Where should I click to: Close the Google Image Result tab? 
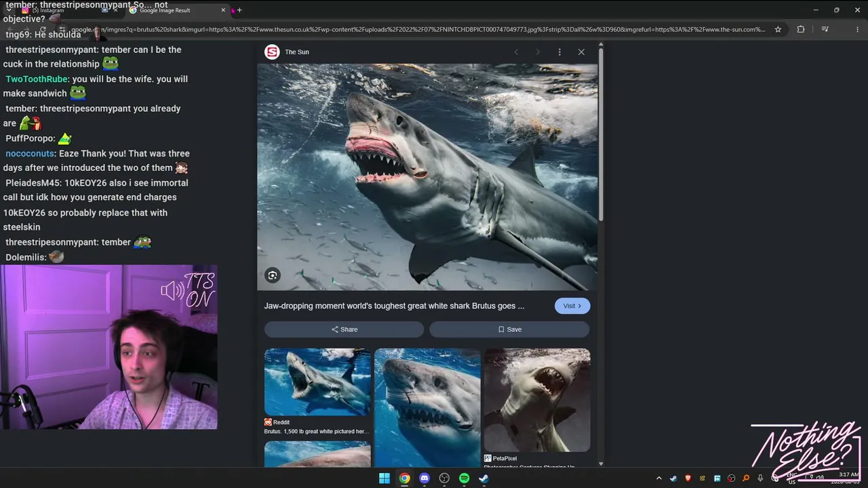click(223, 10)
